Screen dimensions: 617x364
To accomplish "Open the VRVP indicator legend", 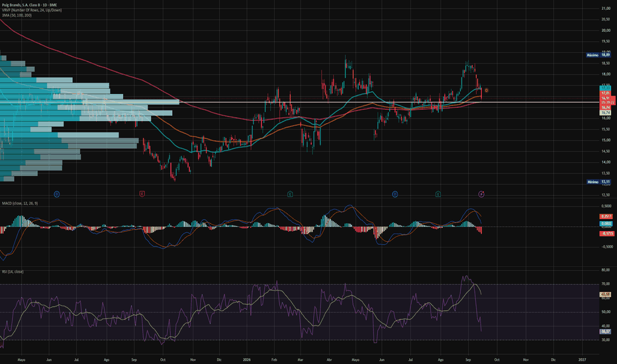I will 32,10.
